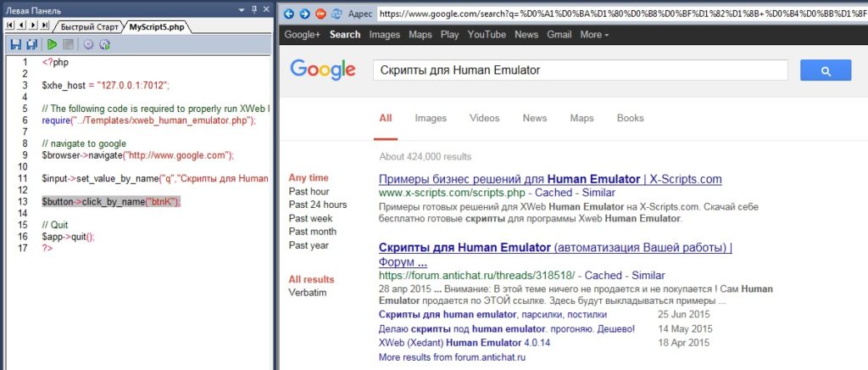Image resolution: width=868 pixels, height=370 pixels.
Task: Filter results by Past month
Action: (x=312, y=232)
